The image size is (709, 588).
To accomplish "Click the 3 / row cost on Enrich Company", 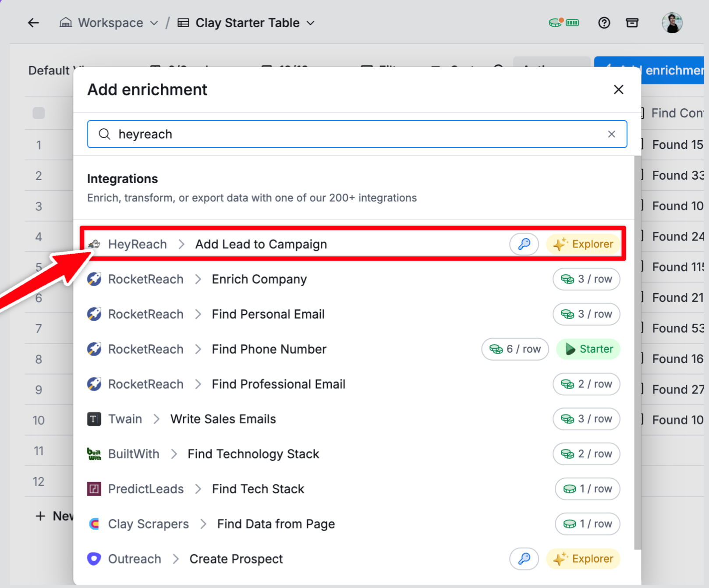I will (586, 279).
